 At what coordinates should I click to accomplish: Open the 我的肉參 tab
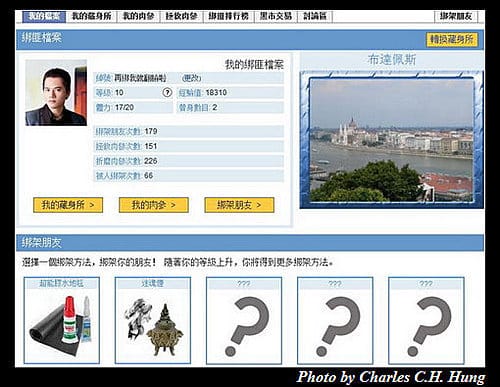click(138, 16)
